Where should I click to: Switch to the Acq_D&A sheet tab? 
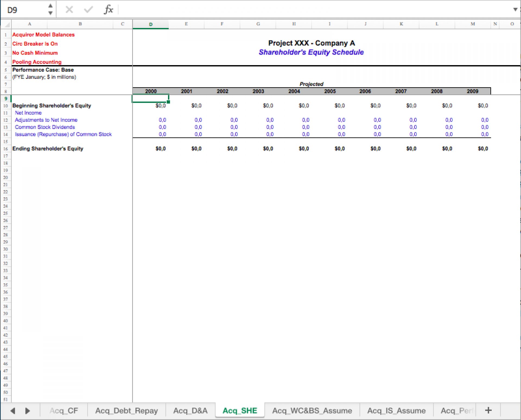pos(190,411)
